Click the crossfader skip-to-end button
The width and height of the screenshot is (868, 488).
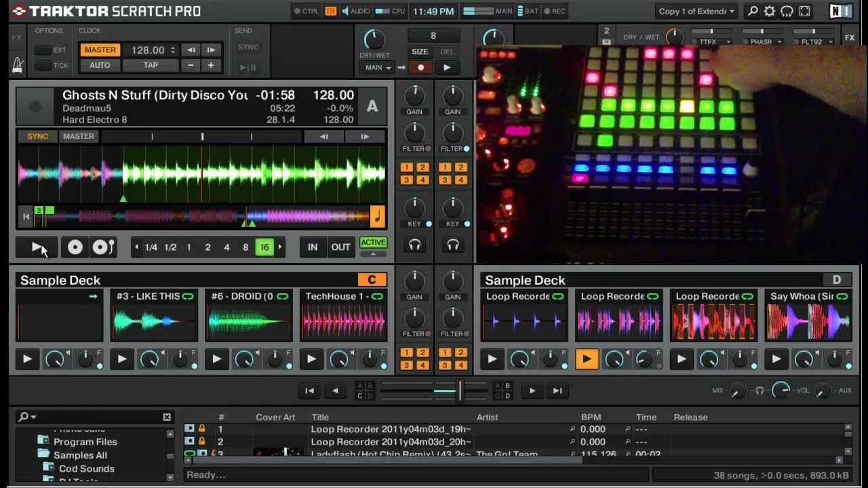tap(557, 390)
